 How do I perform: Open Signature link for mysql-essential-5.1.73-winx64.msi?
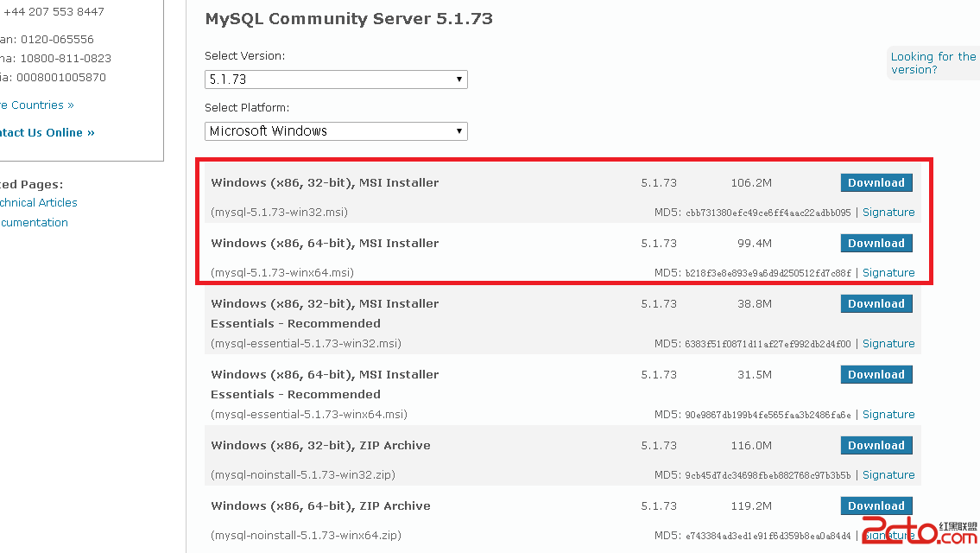tap(888, 414)
